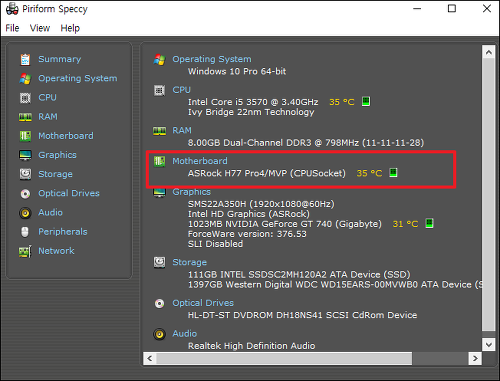This screenshot has width=500, height=381.
Task: Open Optical Drives from the sidebar
Action: (x=69, y=193)
